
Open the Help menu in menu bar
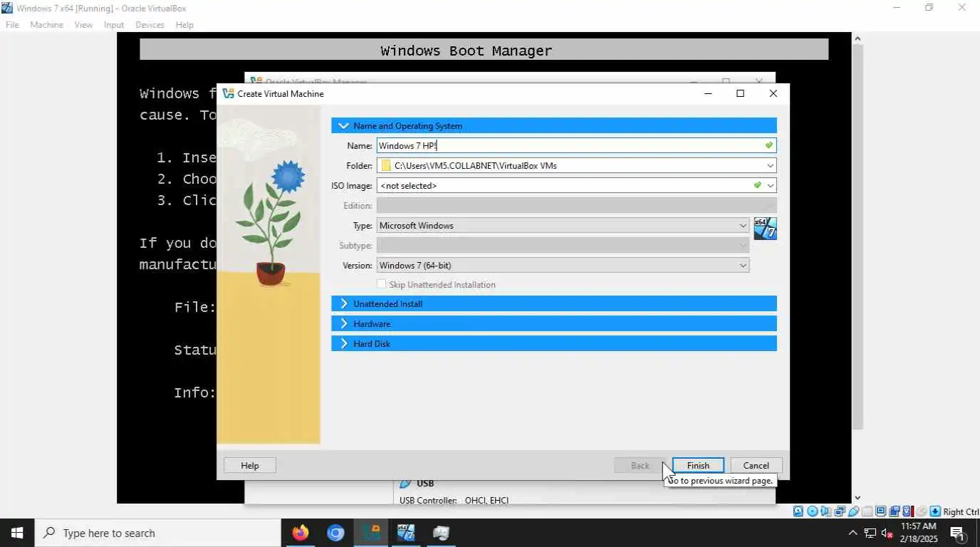pyautogui.click(x=184, y=25)
